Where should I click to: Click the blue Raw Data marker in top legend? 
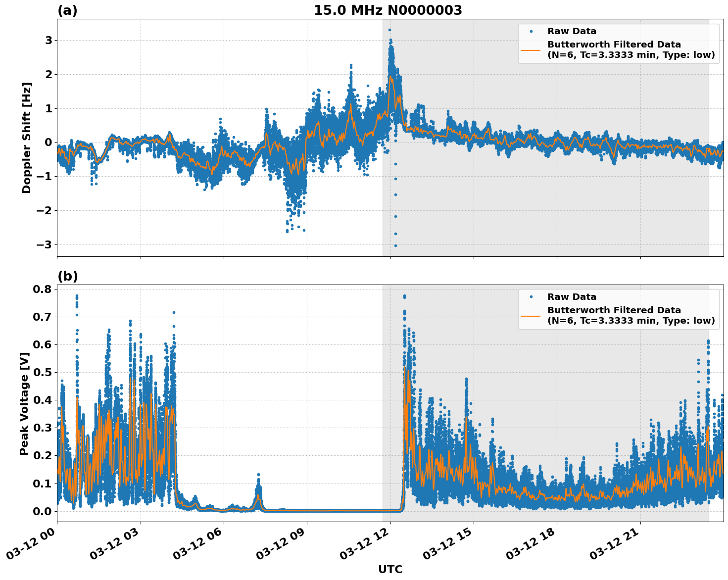pos(531,32)
